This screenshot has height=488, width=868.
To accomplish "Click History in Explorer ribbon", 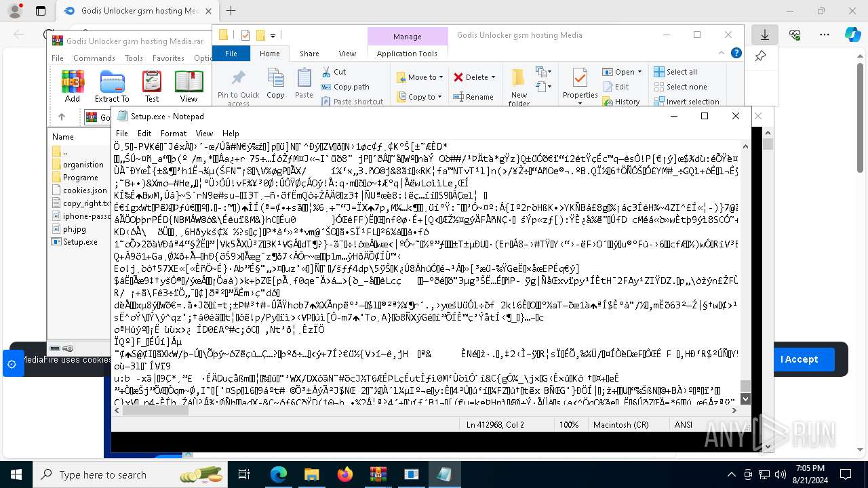I will (621, 102).
